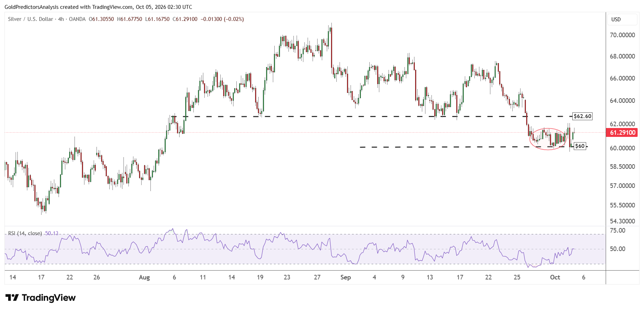Click the Sep date on time axis

(x=346, y=277)
